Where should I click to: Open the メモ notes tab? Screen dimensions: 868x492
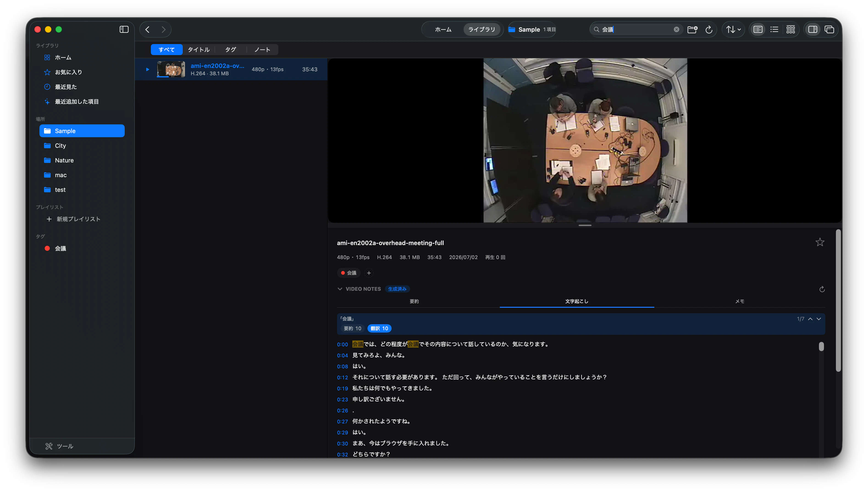(x=739, y=301)
